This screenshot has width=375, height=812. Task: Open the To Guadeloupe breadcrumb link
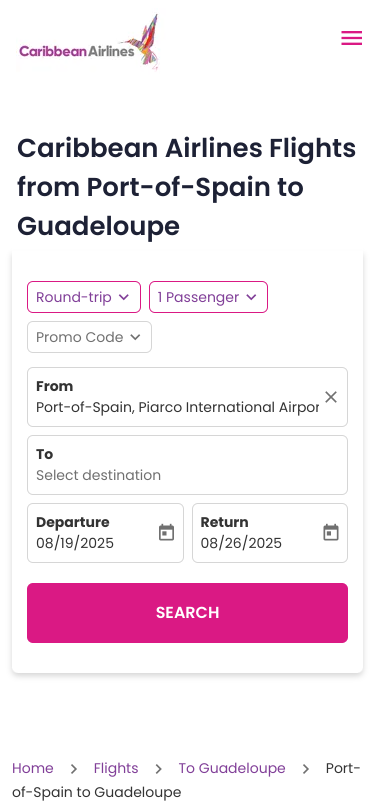232,768
